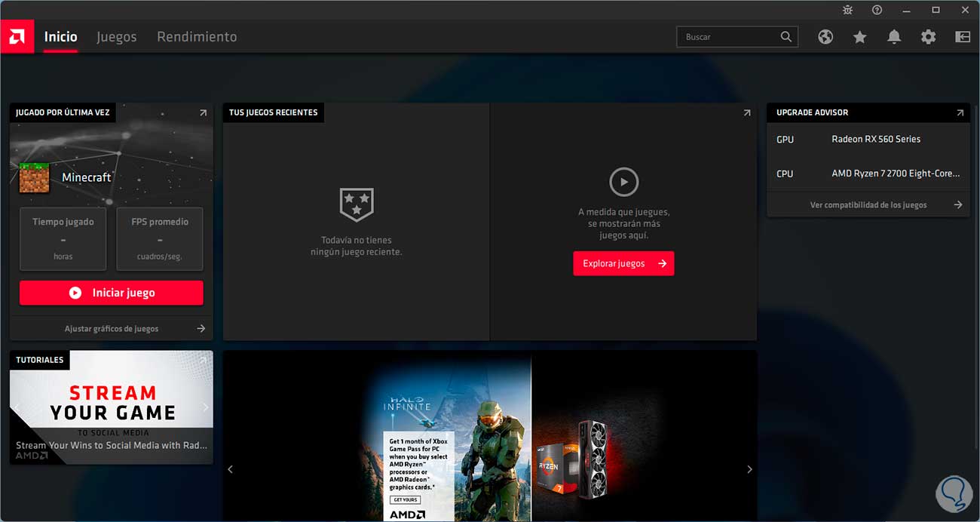980x522 pixels.
Task: Go to next tutorial slide
Action: pos(205,407)
